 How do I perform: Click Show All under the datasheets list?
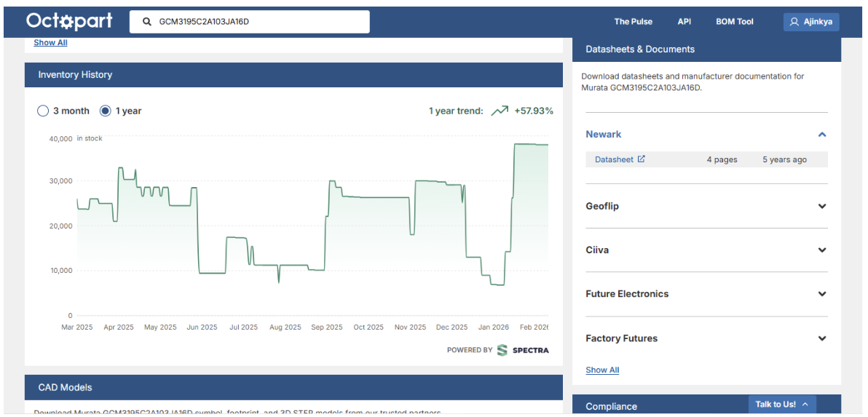tap(602, 370)
